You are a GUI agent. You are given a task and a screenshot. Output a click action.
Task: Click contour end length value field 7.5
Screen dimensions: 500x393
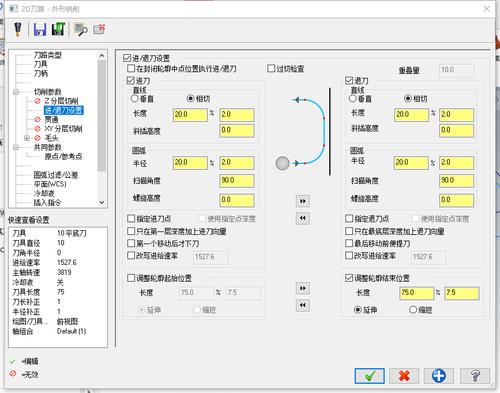click(x=462, y=293)
